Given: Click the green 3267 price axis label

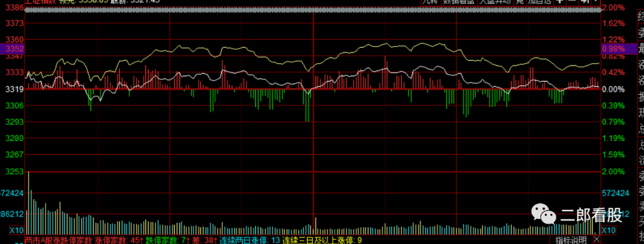Looking at the screenshot, I should pyautogui.click(x=15, y=155).
